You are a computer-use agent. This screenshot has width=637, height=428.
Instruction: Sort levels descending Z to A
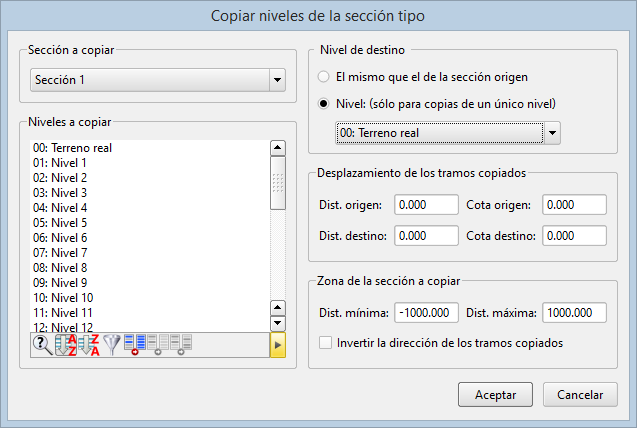(x=89, y=345)
